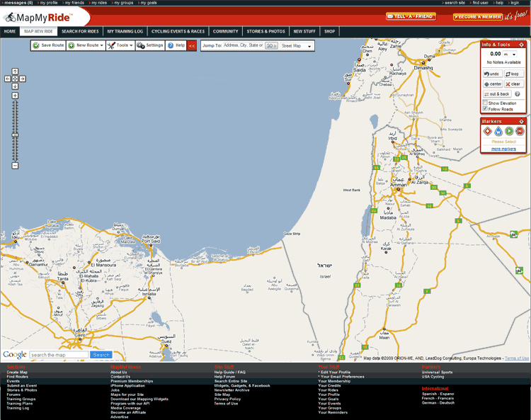Reset the map view using the center pan button

(15, 79)
